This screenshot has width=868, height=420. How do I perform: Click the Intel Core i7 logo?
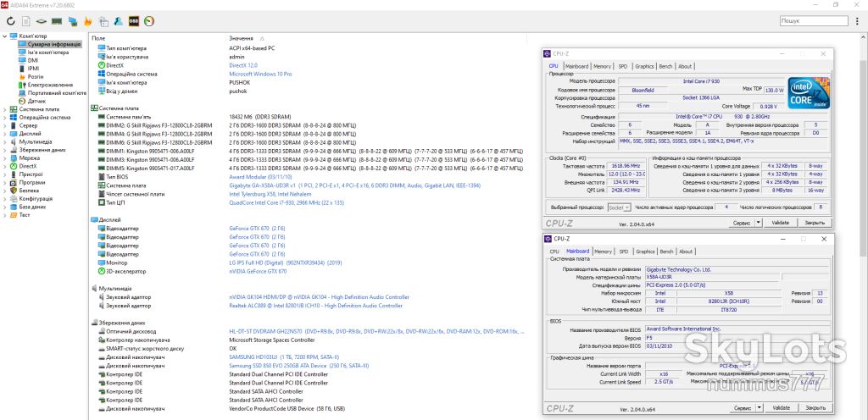pyautogui.click(x=808, y=93)
